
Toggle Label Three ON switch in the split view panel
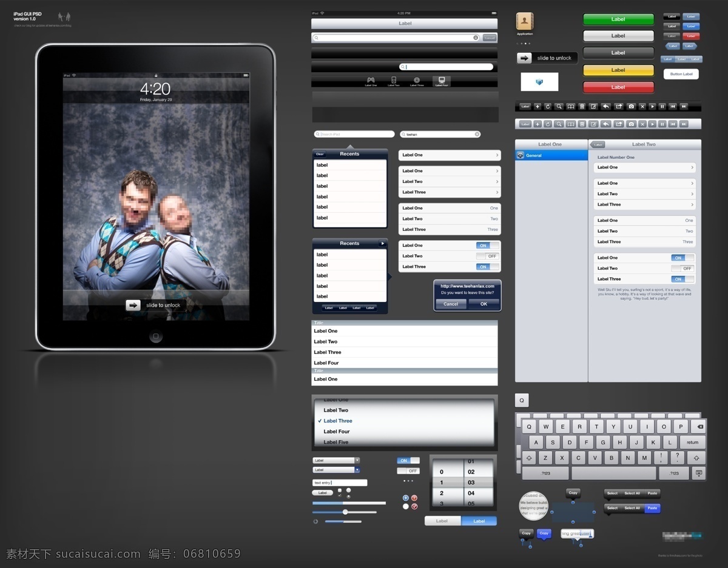click(x=682, y=279)
